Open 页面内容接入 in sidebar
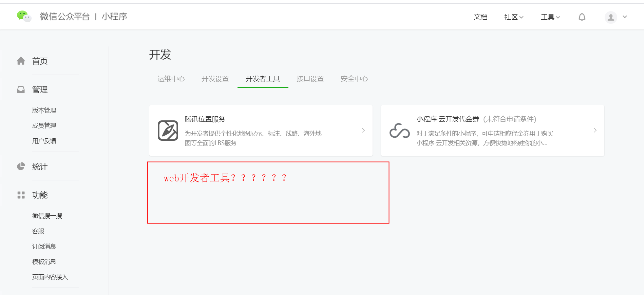Screen dimensions: 644x295 50,277
